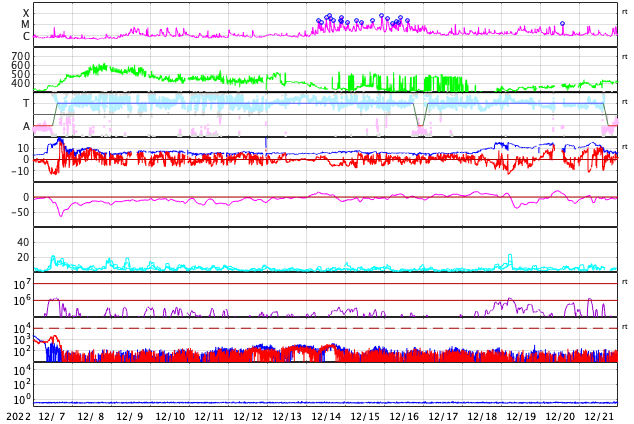Select the 700 axis value
This screenshot has height=424, width=634.
click(x=21, y=56)
